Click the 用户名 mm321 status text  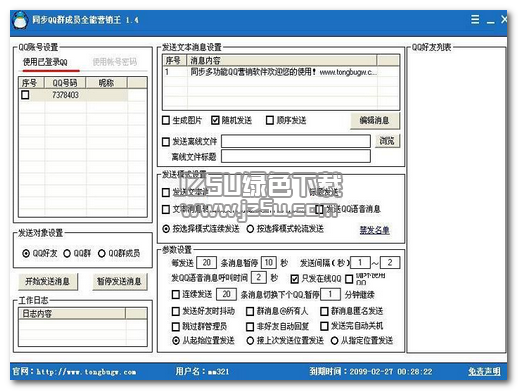[202, 371]
